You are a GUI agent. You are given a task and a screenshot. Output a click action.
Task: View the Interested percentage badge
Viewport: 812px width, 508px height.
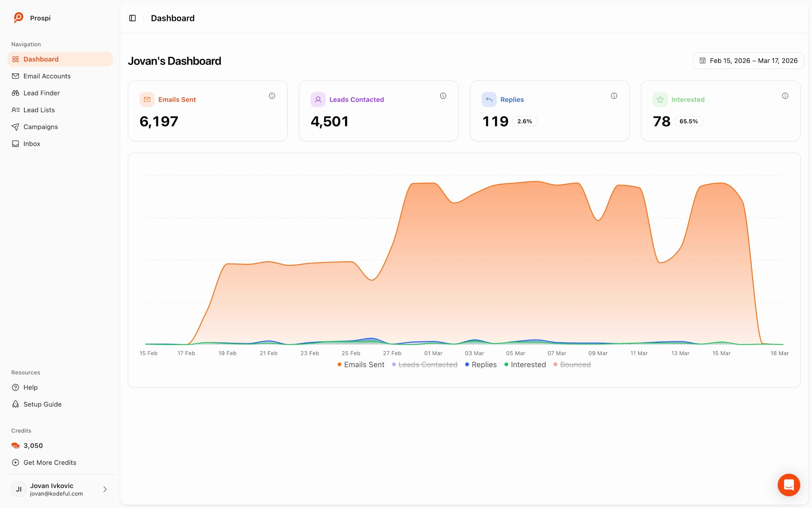(x=688, y=121)
